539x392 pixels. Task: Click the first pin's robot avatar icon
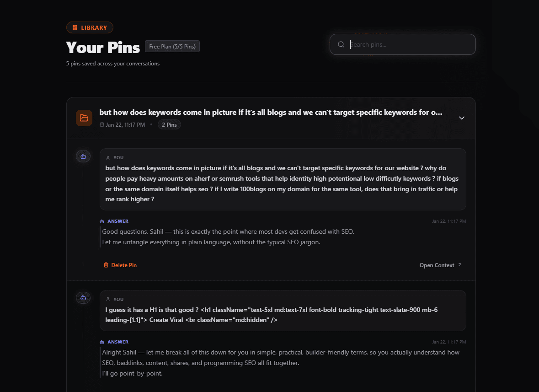(83, 156)
